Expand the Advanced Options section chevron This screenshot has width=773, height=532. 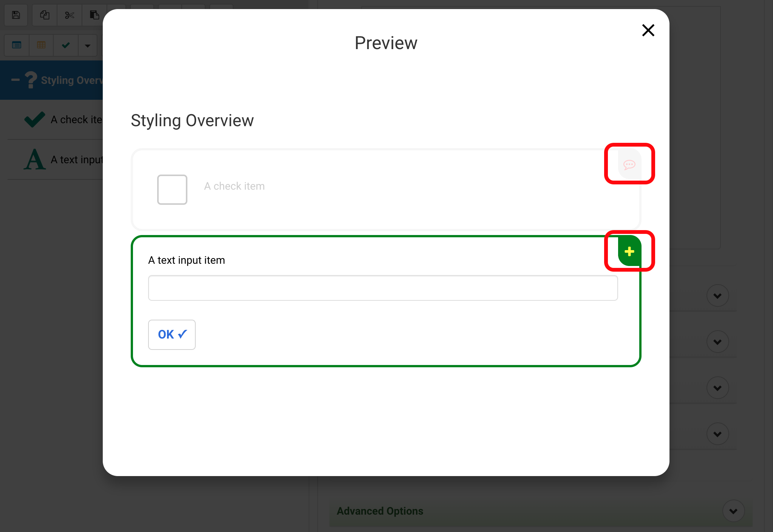click(x=733, y=511)
